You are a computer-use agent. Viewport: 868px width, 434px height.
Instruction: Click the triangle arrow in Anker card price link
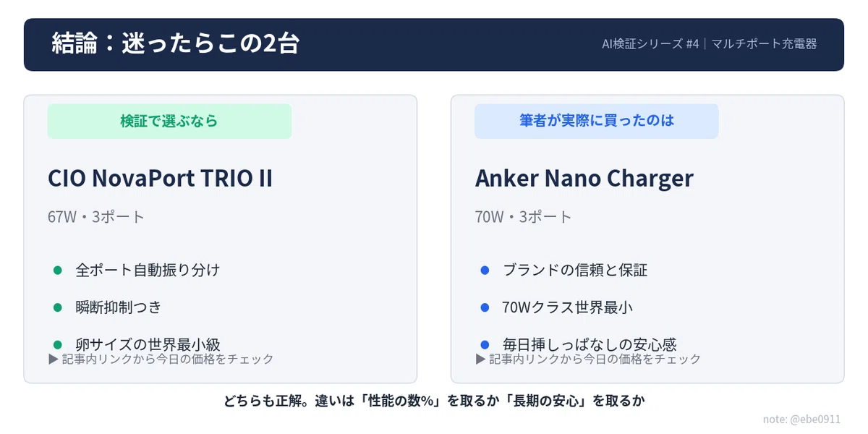point(480,359)
